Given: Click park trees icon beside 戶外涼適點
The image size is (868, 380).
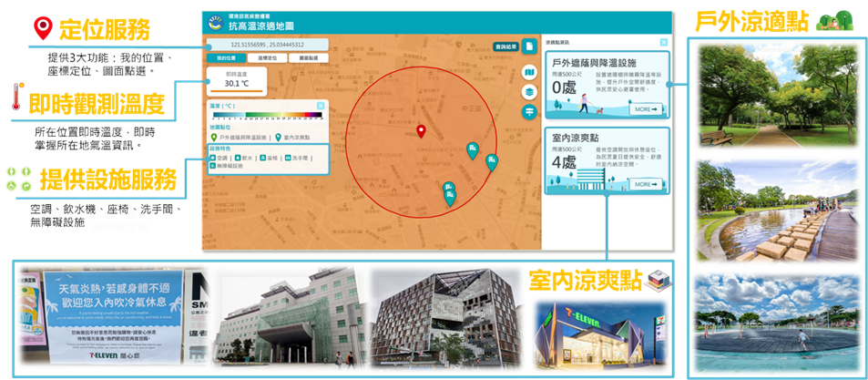Looking at the screenshot, I should coord(833,21).
